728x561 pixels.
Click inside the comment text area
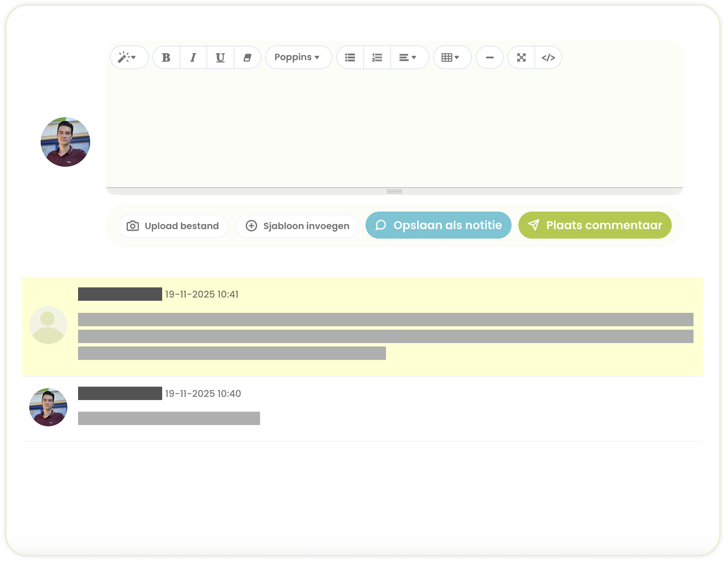[x=394, y=129]
